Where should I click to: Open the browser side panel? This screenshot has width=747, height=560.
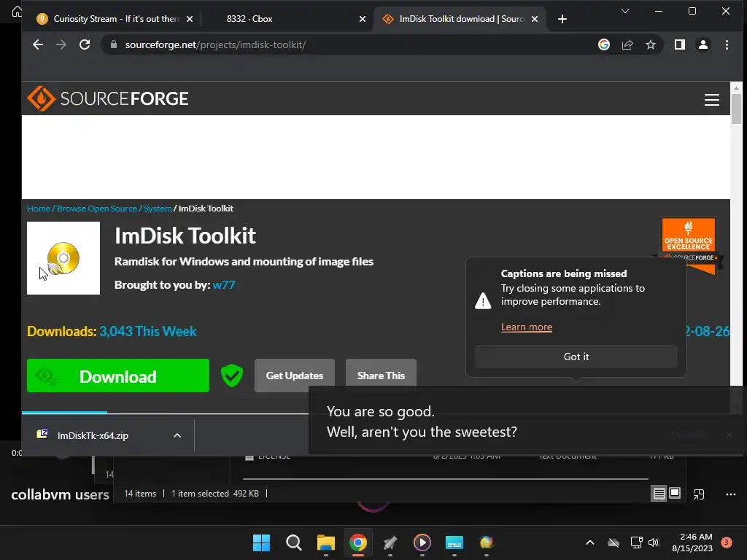(680, 44)
